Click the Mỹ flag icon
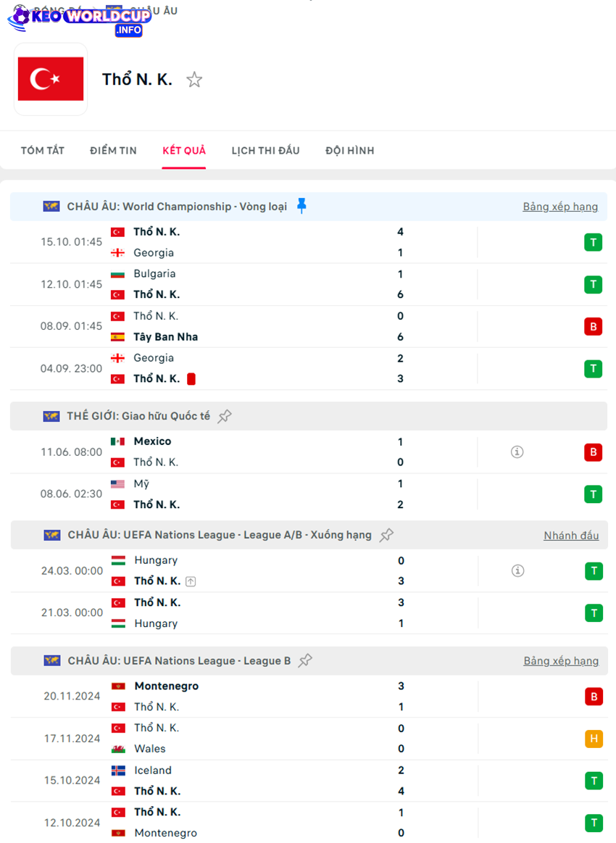Image resolution: width=616 pixels, height=843 pixels. (117, 484)
